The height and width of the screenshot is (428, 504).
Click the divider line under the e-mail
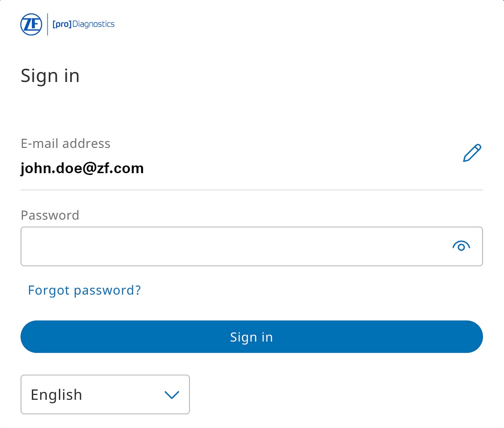(x=252, y=190)
